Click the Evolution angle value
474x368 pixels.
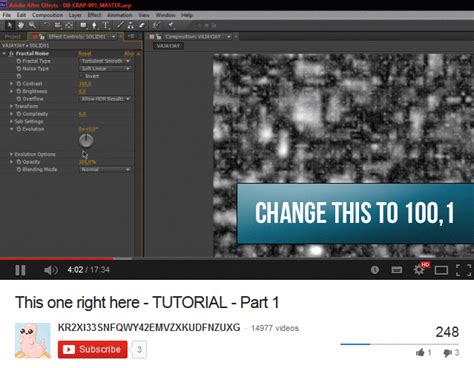88,129
